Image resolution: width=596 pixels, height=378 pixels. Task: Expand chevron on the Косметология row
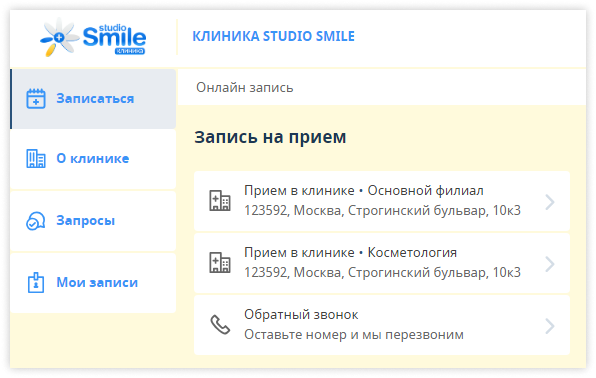(x=550, y=264)
